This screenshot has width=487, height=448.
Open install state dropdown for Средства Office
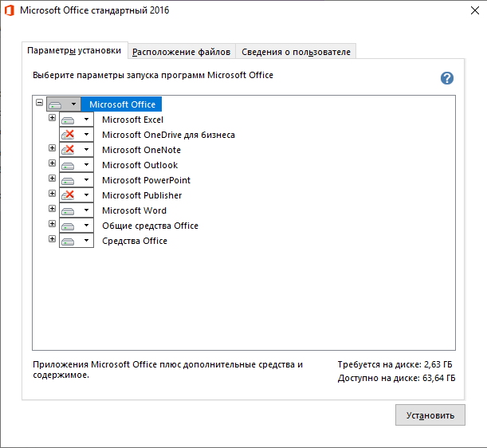(x=77, y=241)
